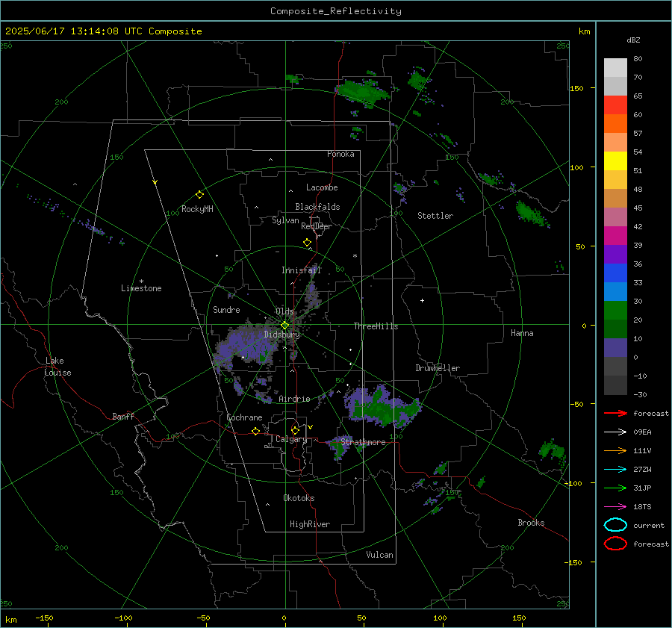Click the yellow diamond marker above Calgary
This screenshot has height=628, width=672.
[x=295, y=430]
